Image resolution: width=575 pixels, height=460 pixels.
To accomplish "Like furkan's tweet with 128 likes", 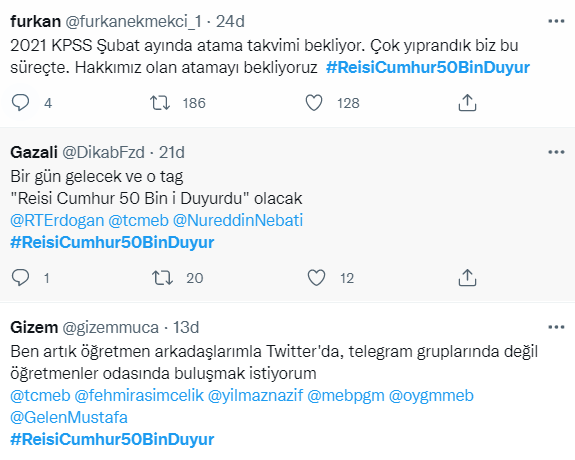I will tap(314, 103).
